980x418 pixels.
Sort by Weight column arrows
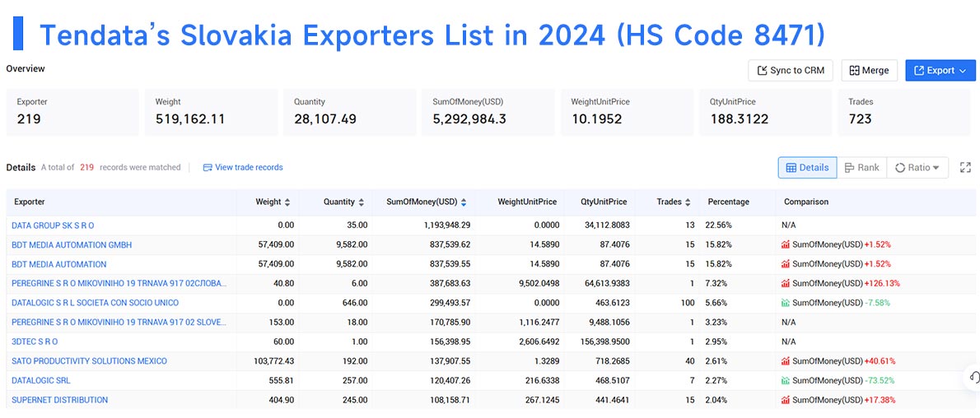(287, 202)
